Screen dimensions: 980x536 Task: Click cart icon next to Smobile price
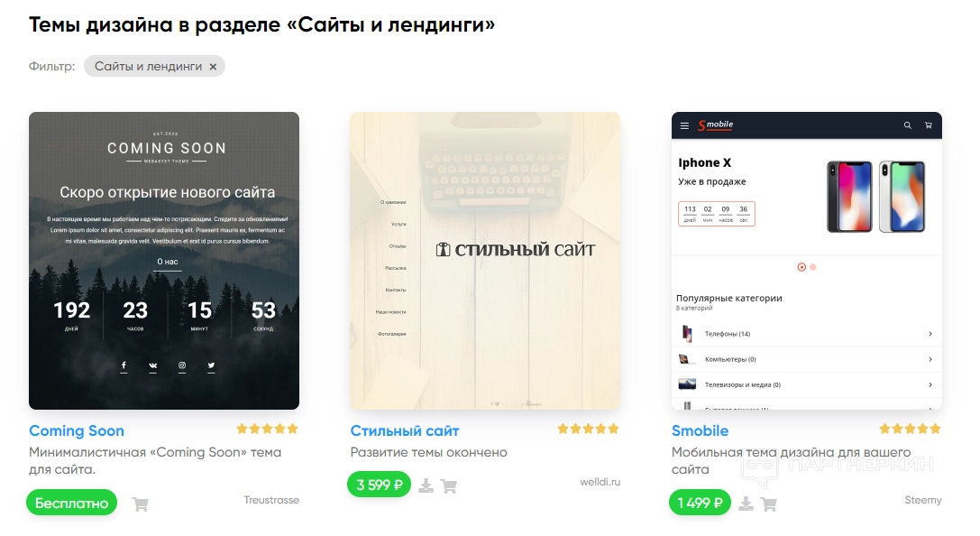(x=769, y=504)
